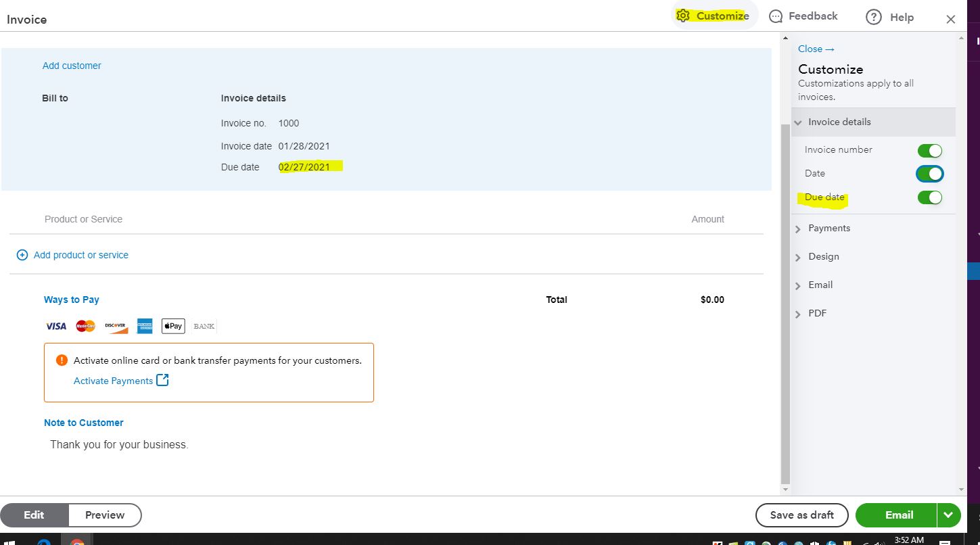Click the taskbar clock showing 3:52 AM
Image resolution: width=980 pixels, height=545 pixels.
pyautogui.click(x=909, y=540)
